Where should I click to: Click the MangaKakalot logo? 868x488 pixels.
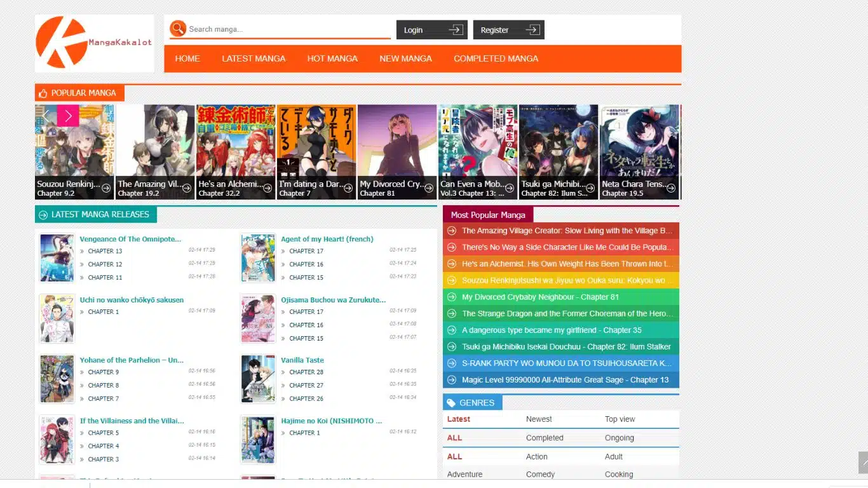pyautogui.click(x=94, y=42)
